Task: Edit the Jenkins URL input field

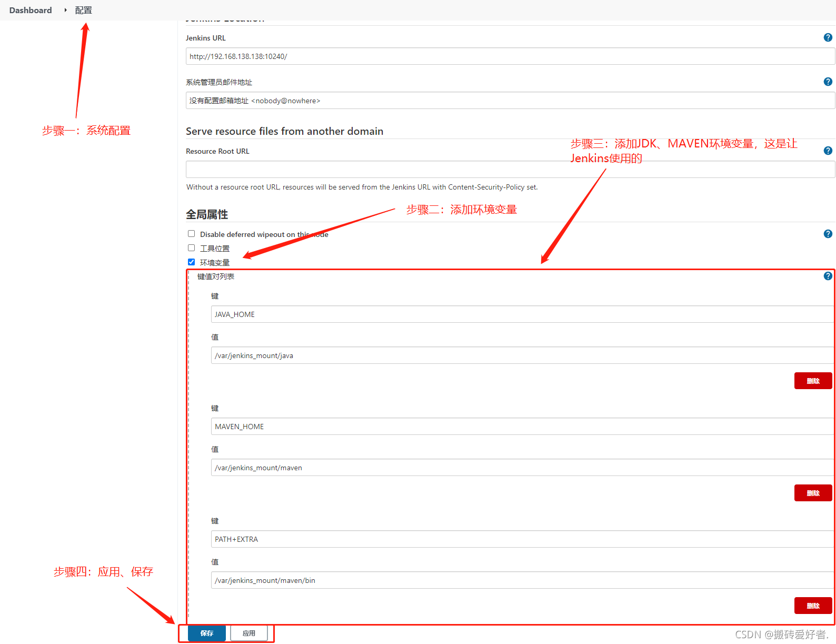Action: click(x=510, y=56)
